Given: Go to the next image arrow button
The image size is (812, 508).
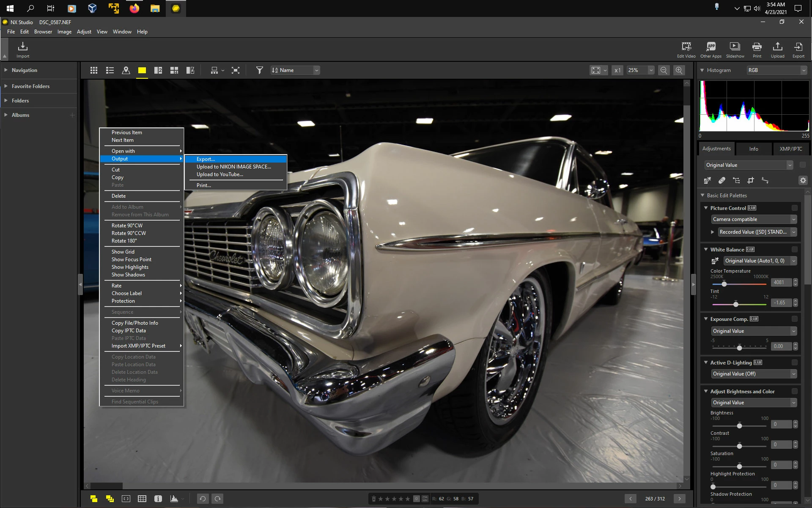Looking at the screenshot, I should [x=680, y=499].
